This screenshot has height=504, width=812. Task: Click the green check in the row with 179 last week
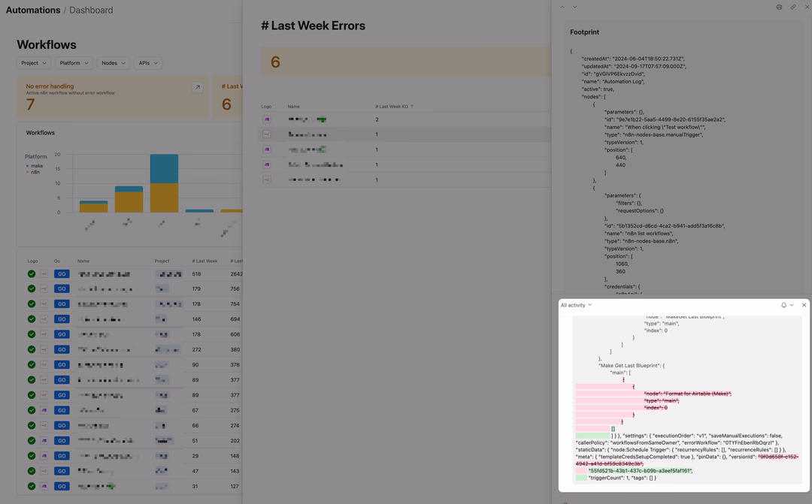[x=32, y=289]
